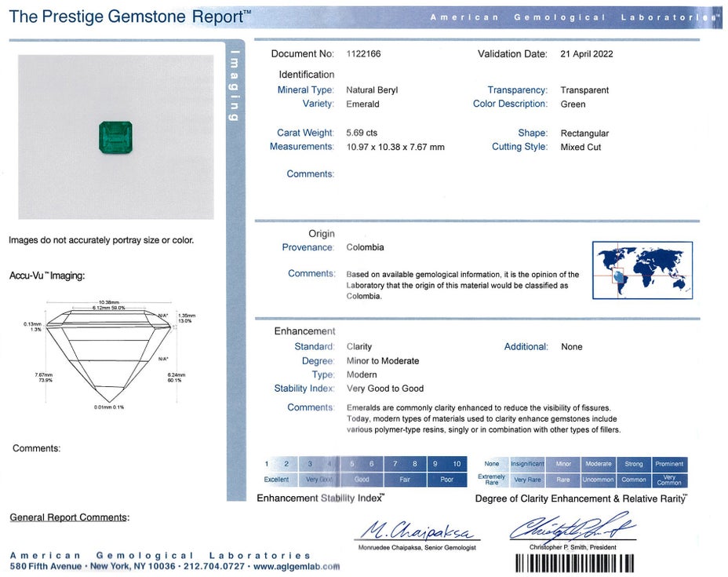The height and width of the screenshot is (577, 728).
Task: Click the Accu-Vu gemstone profile diagram
Action: tap(108, 352)
